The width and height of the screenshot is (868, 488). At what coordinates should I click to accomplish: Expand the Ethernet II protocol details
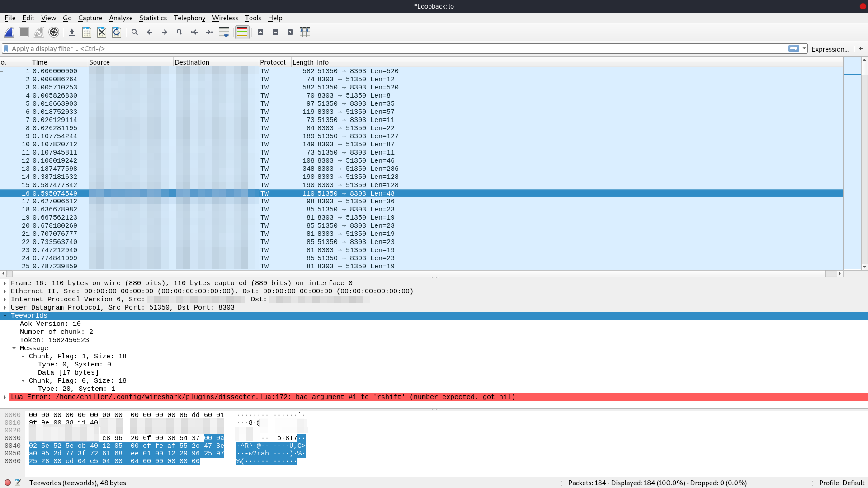5,291
